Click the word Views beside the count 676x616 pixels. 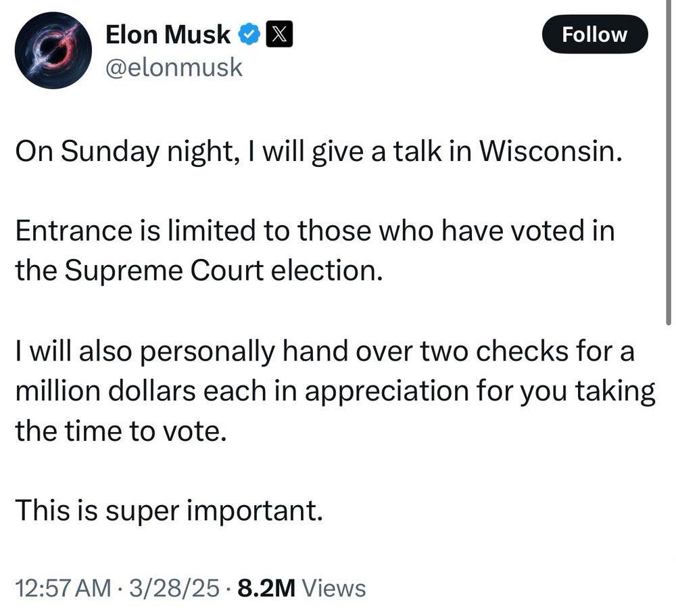334,588
